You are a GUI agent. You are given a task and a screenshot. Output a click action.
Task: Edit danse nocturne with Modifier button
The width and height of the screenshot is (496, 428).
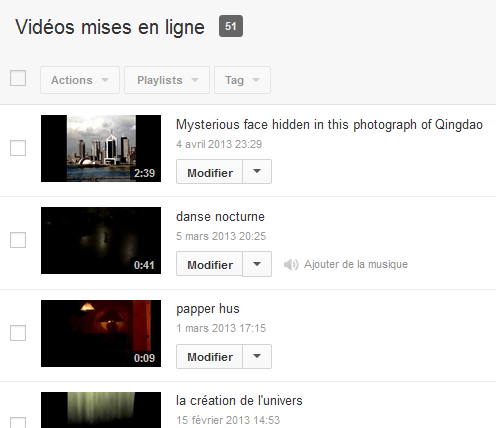209,264
